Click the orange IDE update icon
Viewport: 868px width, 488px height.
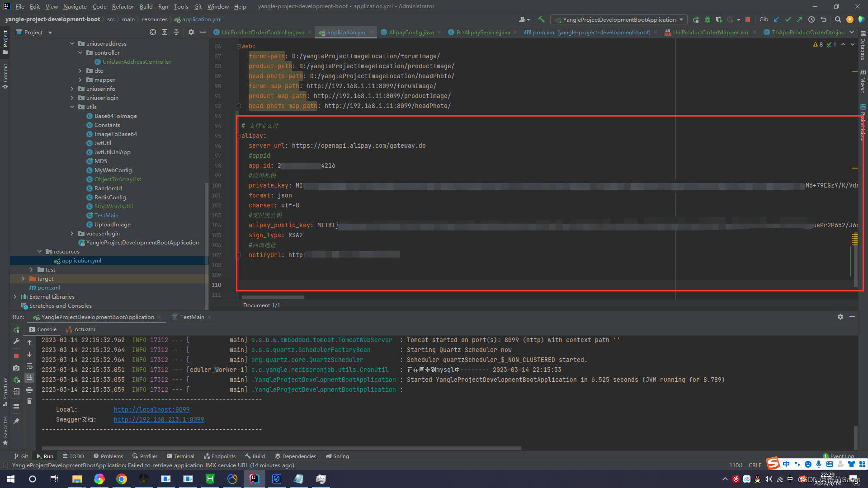pos(850,19)
